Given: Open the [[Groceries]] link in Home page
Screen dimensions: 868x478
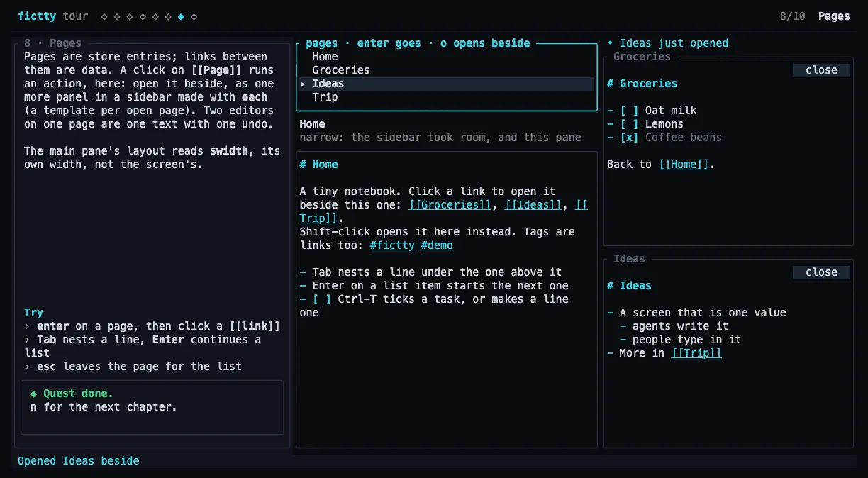Looking at the screenshot, I should (x=450, y=205).
